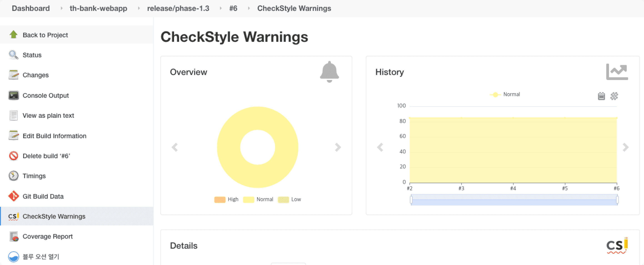Open the release/phase-1.3 breadcrumb link
Screen dimensions: 644x265
[178, 8]
